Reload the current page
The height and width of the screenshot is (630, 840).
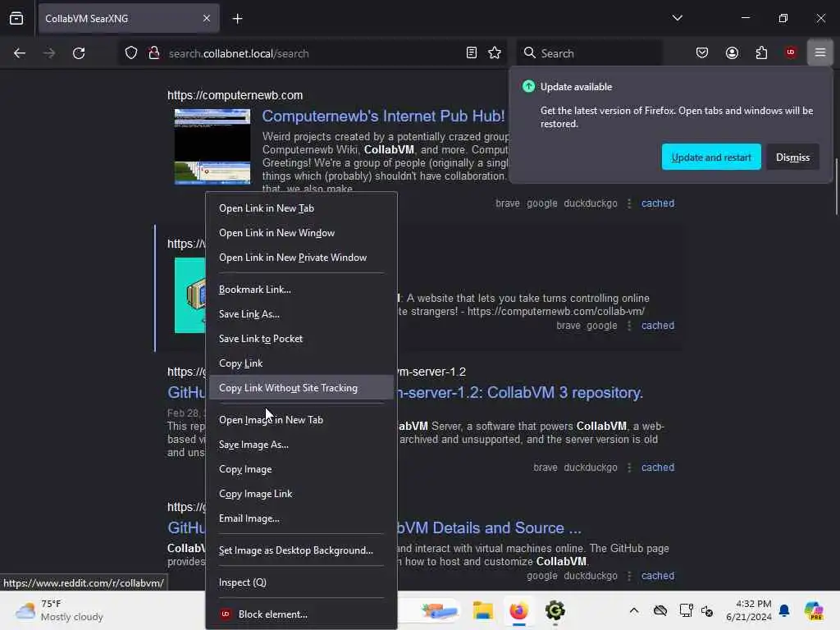pyautogui.click(x=79, y=53)
